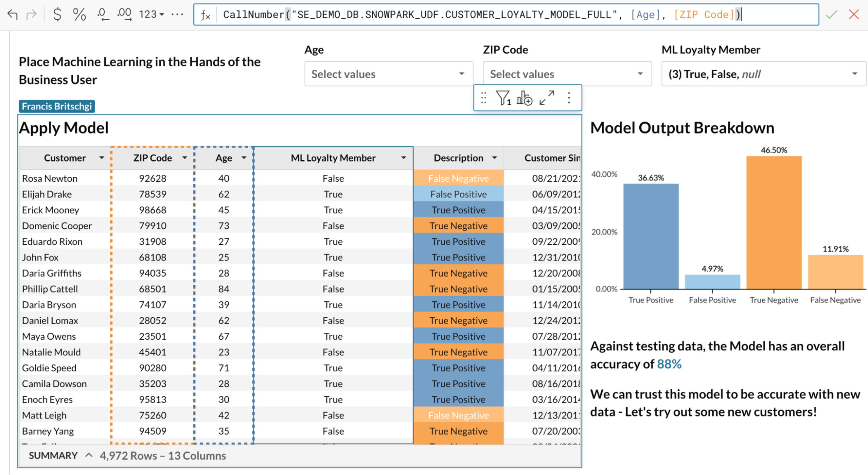Click the 88% accuracy value text
The height and width of the screenshot is (475, 868).
(669, 364)
